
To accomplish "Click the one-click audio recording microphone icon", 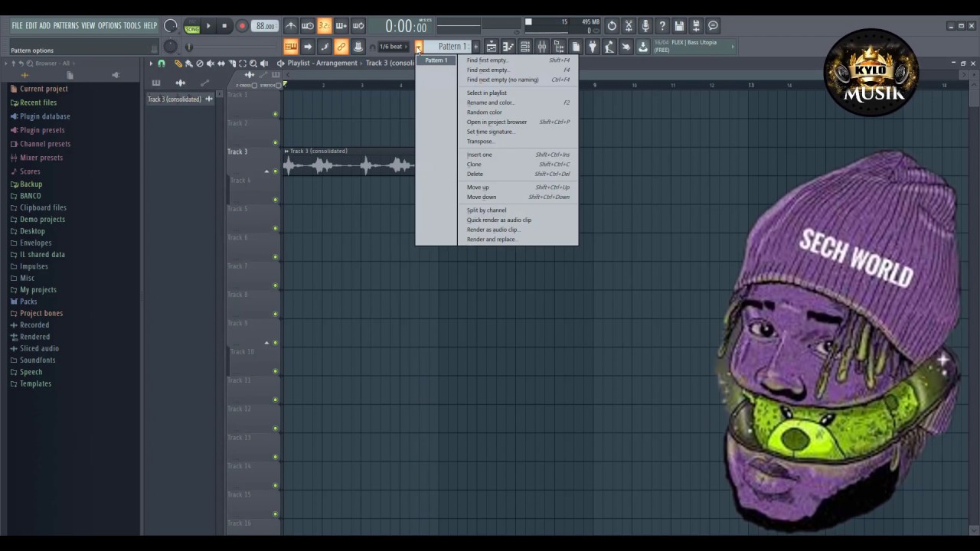I will coord(645,26).
